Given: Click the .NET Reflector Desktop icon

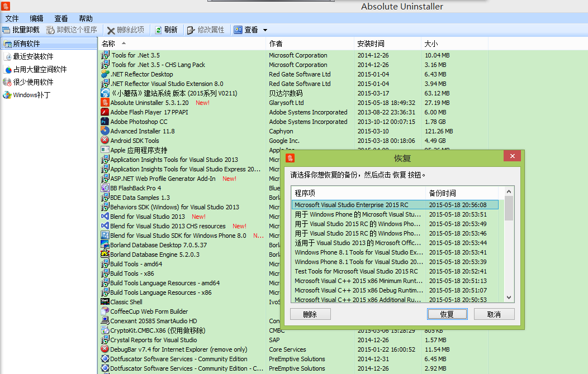Looking at the screenshot, I should tap(105, 74).
